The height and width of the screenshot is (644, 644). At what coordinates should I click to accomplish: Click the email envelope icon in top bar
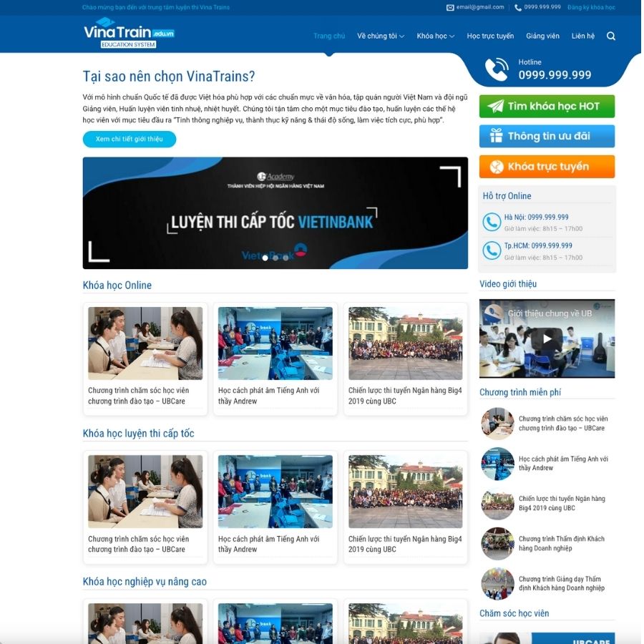(451, 7)
